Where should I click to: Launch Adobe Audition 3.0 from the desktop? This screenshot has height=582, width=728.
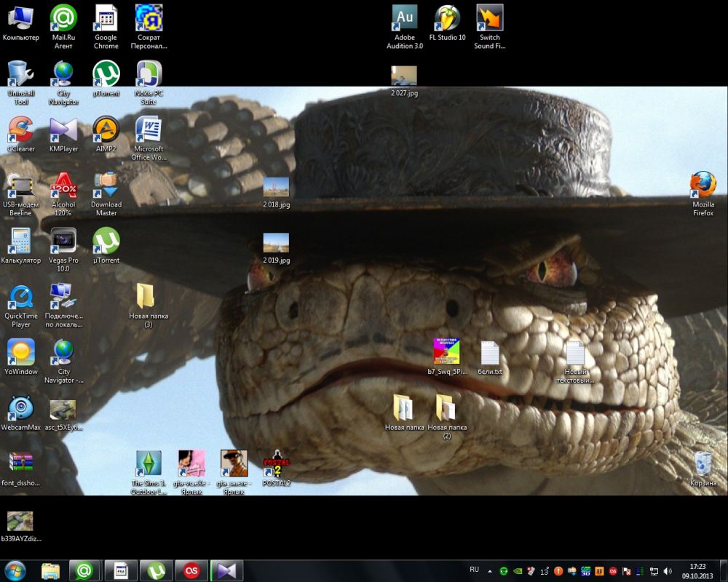404,27
